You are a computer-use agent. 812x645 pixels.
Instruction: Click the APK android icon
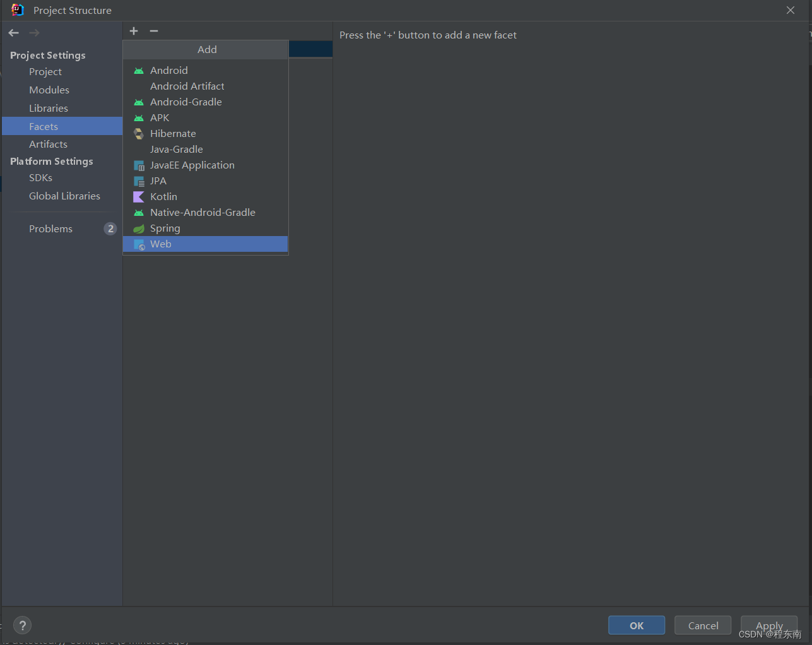point(139,118)
